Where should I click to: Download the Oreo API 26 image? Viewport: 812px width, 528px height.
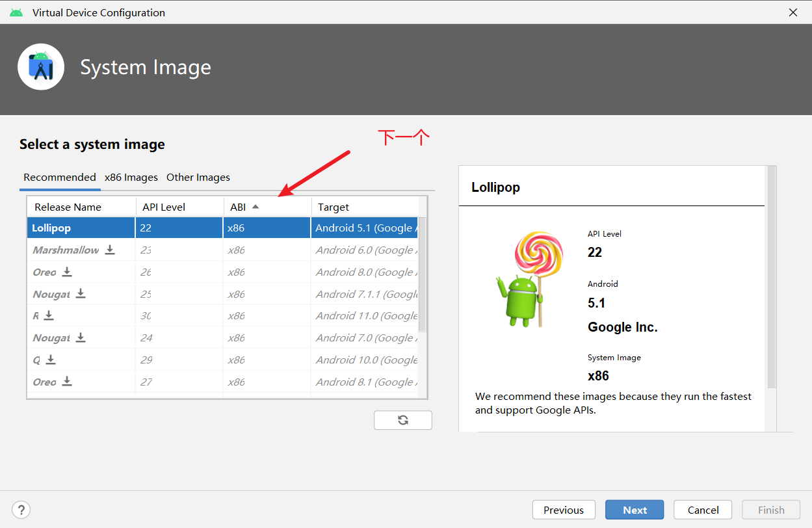click(67, 272)
